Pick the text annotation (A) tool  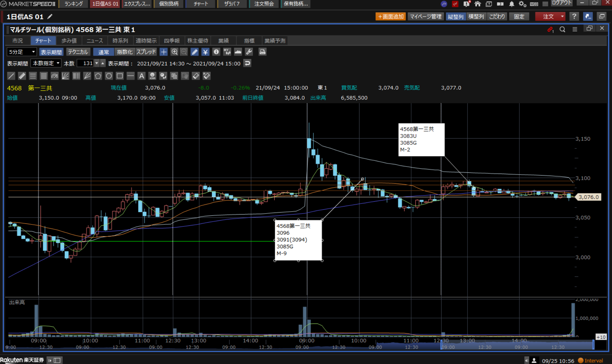pyautogui.click(x=141, y=76)
